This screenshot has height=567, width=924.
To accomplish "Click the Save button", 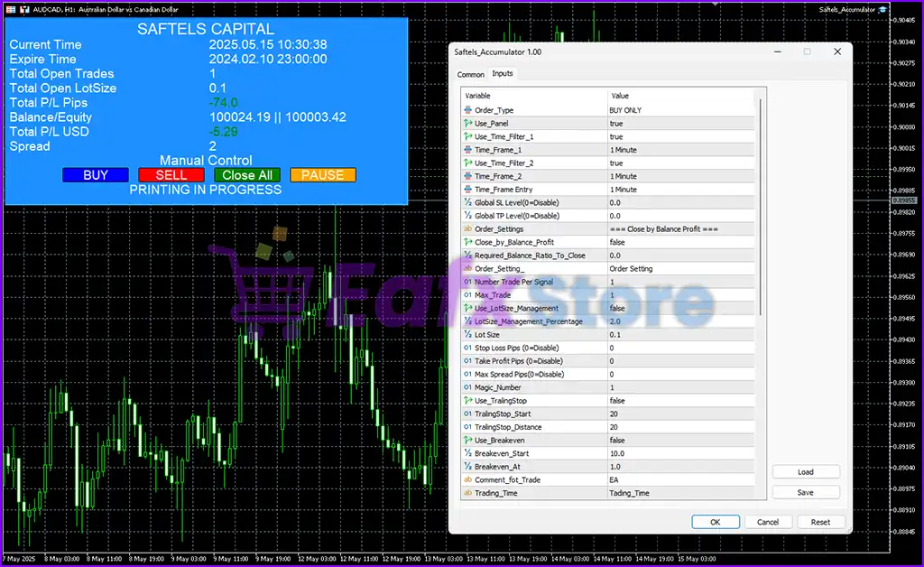I will tap(806, 493).
